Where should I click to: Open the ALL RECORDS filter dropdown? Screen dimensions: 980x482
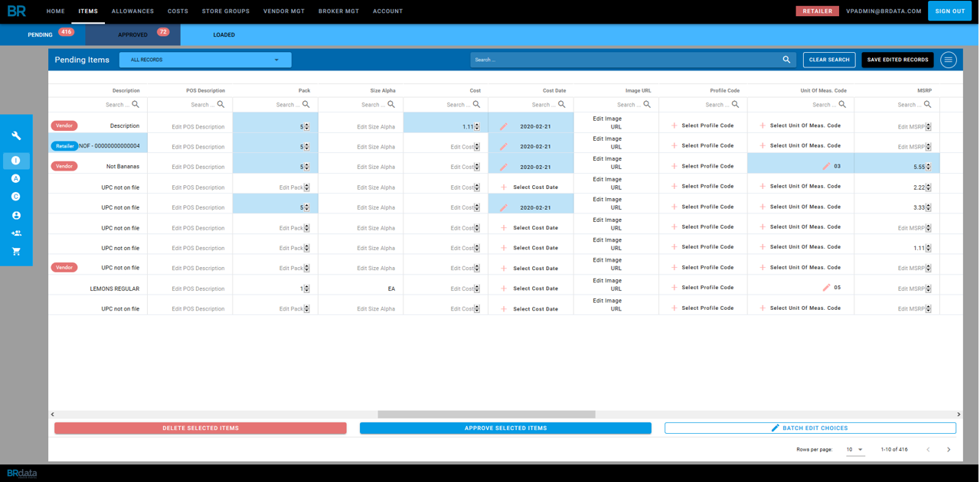[205, 60]
